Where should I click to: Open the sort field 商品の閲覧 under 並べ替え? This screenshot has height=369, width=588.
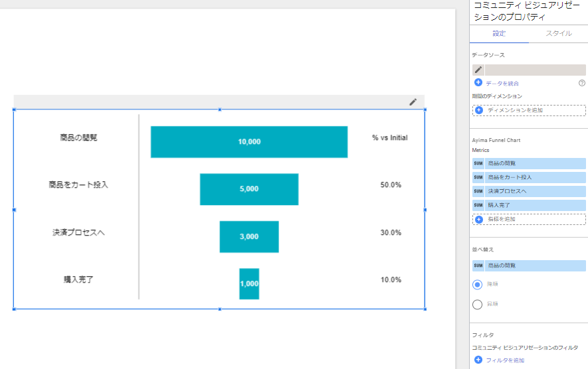click(535, 265)
